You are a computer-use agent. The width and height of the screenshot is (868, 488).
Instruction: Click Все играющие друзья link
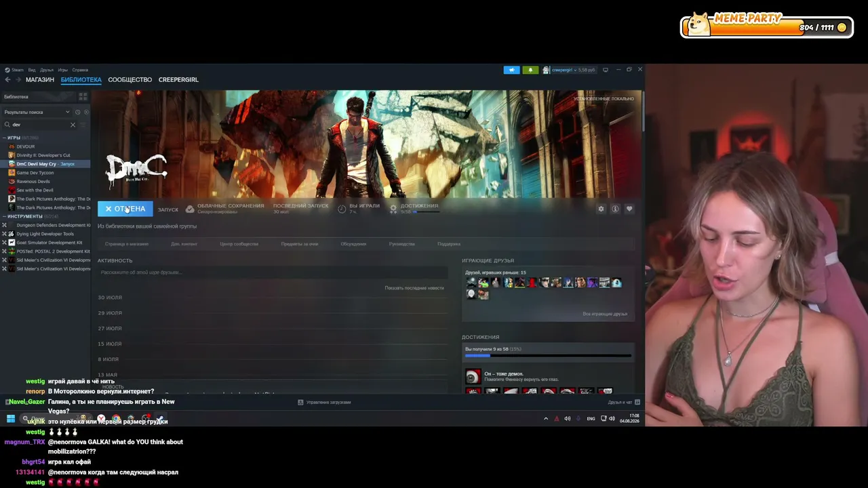605,314
